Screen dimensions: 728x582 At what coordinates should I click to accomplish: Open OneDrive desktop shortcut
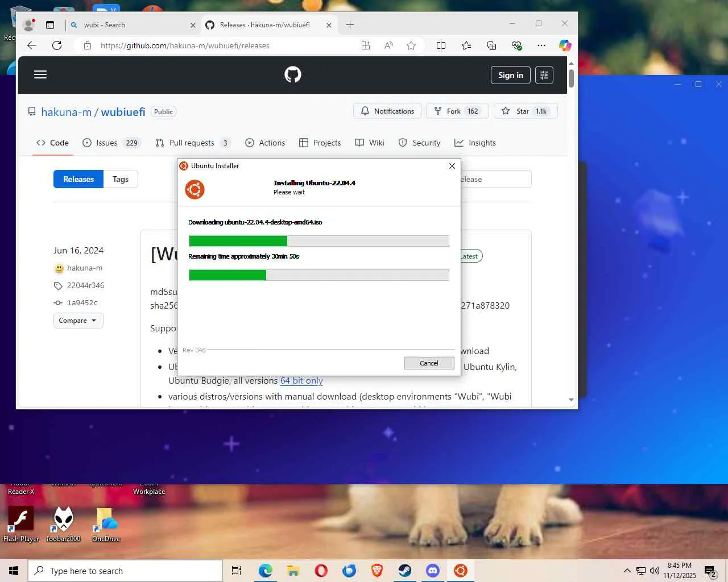point(106,523)
